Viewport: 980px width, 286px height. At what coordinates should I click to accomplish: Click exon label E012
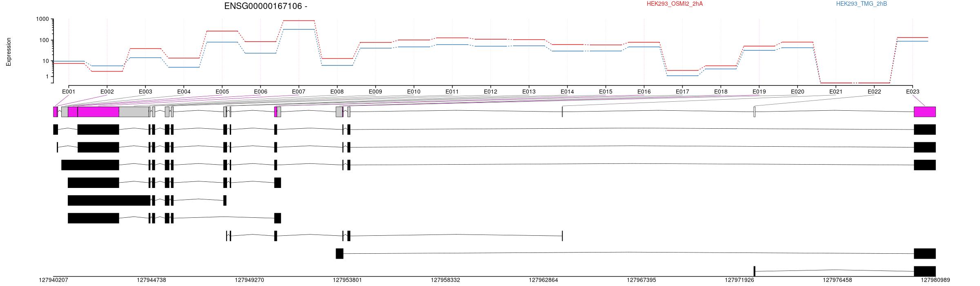point(490,92)
